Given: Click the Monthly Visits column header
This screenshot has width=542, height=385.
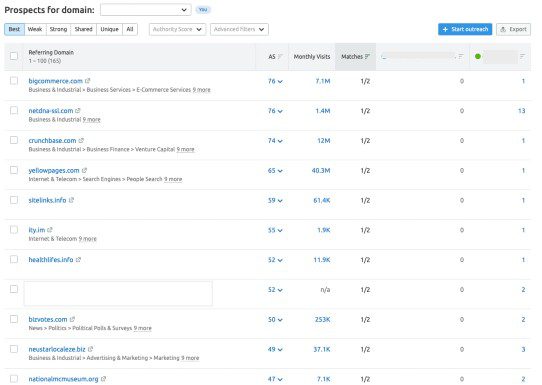Looking at the screenshot, I should click(312, 57).
